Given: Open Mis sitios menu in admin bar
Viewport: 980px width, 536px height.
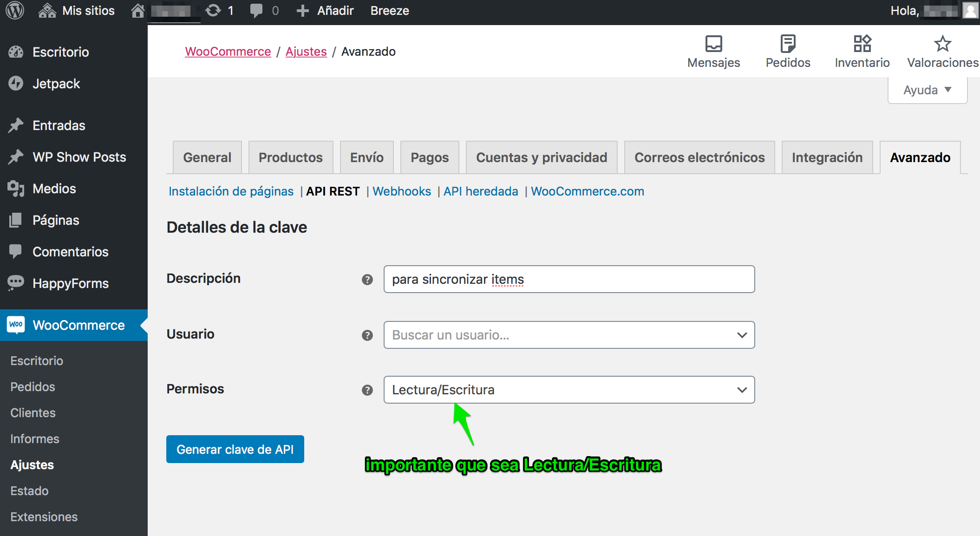Looking at the screenshot, I should (x=77, y=11).
